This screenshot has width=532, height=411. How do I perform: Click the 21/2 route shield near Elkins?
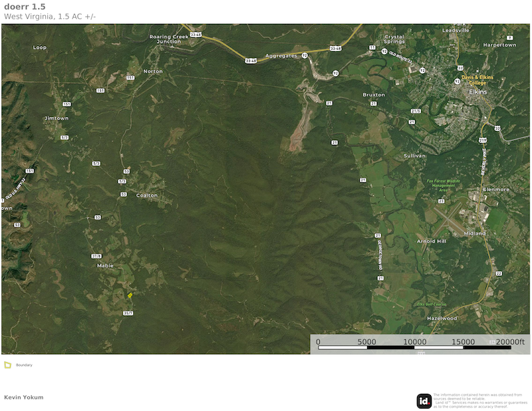coord(416,111)
